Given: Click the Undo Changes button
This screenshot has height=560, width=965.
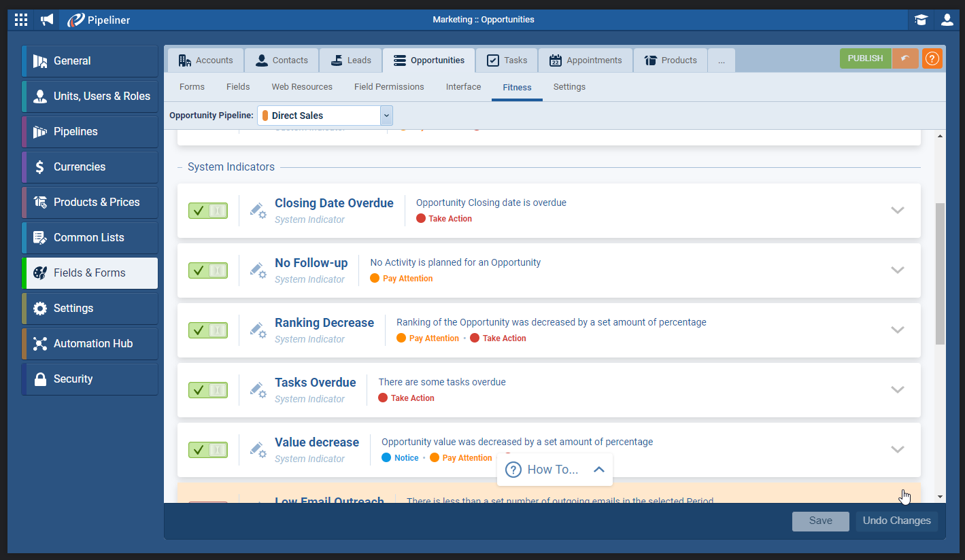Looking at the screenshot, I should pos(896,521).
